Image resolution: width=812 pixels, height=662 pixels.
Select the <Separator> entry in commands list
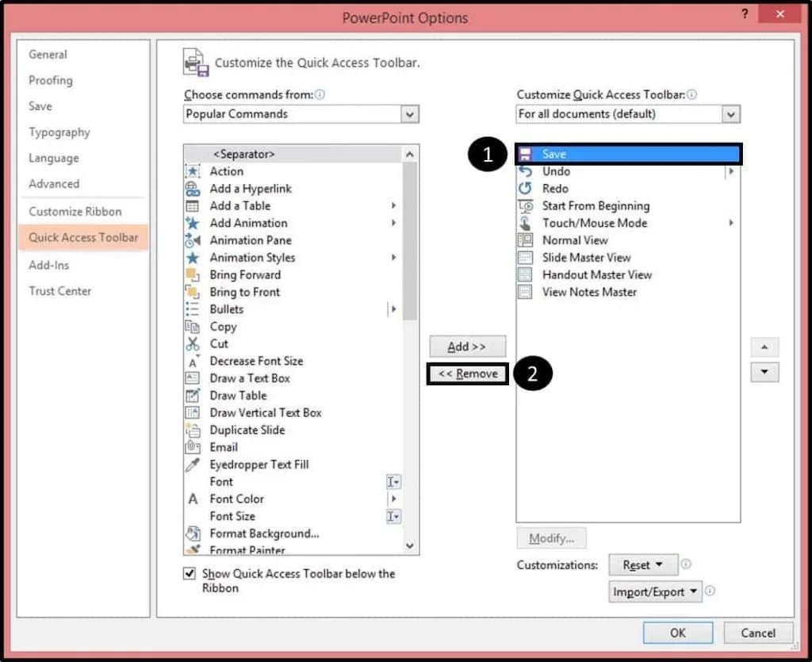pyautogui.click(x=293, y=155)
